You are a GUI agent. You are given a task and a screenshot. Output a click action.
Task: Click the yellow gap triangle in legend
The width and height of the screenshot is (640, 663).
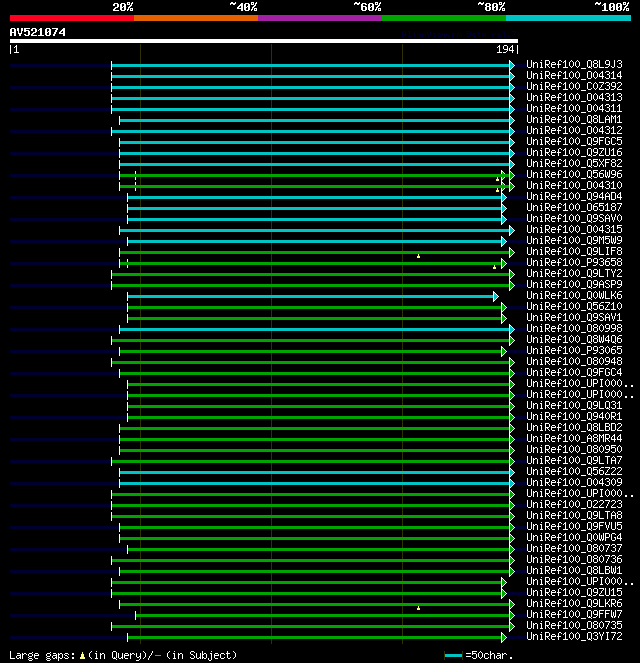82,656
